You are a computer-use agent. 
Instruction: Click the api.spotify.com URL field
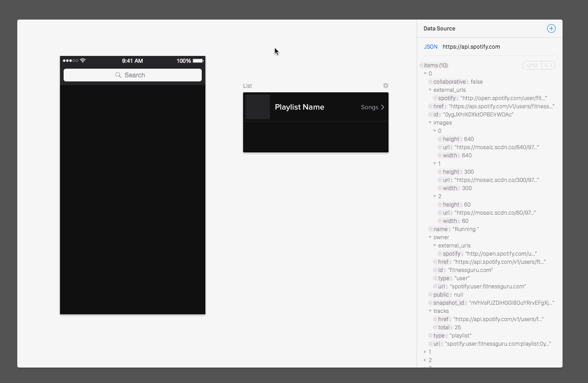(x=471, y=47)
